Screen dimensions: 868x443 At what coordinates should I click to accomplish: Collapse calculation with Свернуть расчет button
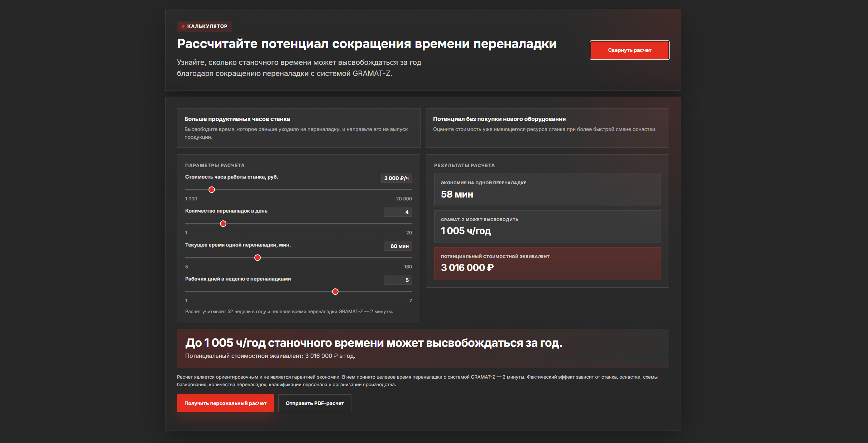[629, 50]
